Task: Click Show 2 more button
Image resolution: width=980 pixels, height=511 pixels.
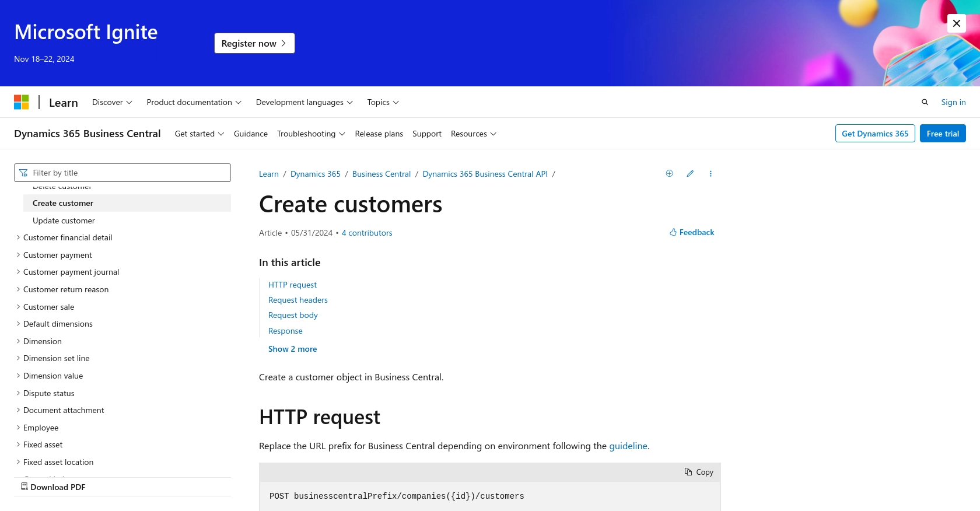Action: click(293, 349)
